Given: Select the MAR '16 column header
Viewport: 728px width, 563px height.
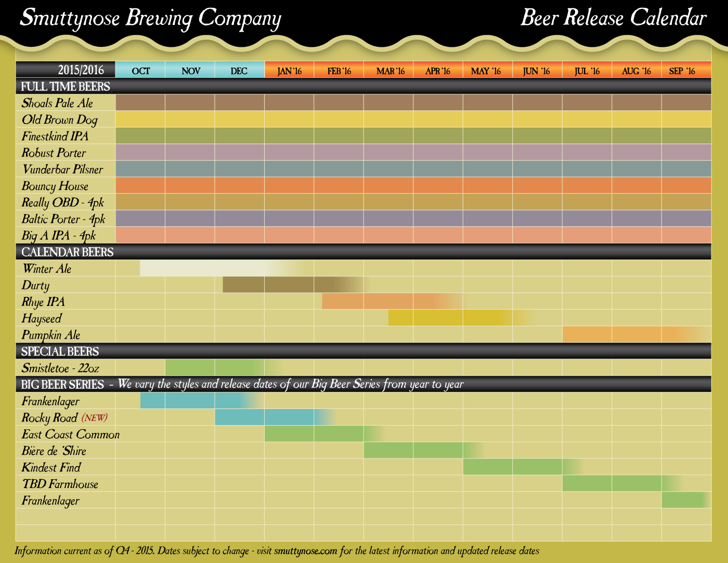Looking at the screenshot, I should 388,70.
